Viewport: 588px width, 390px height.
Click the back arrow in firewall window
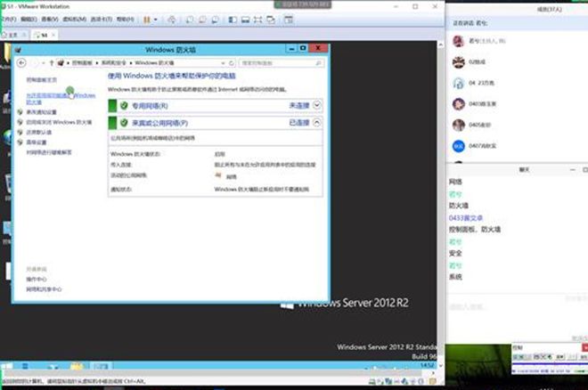[x=21, y=63]
